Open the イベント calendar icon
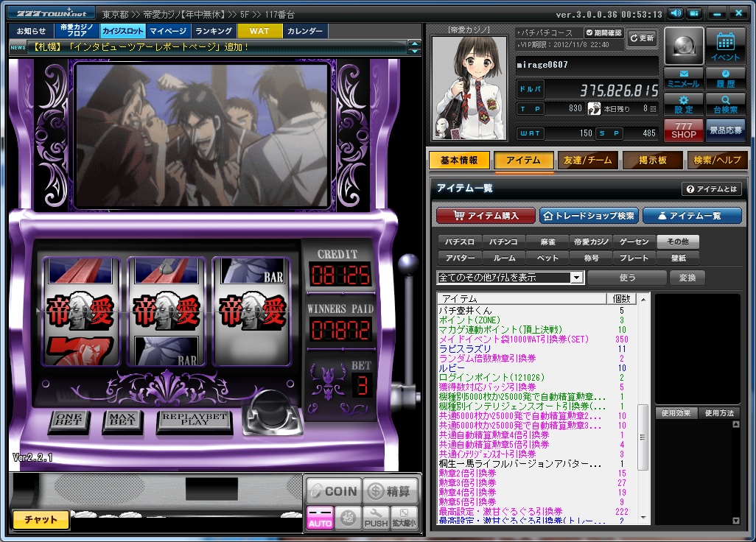The image size is (756, 542). (725, 46)
